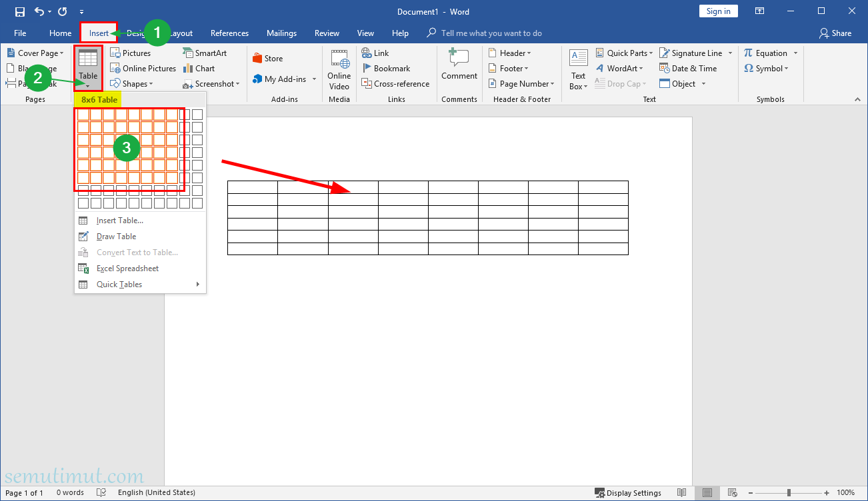Open the View tab

click(x=365, y=33)
